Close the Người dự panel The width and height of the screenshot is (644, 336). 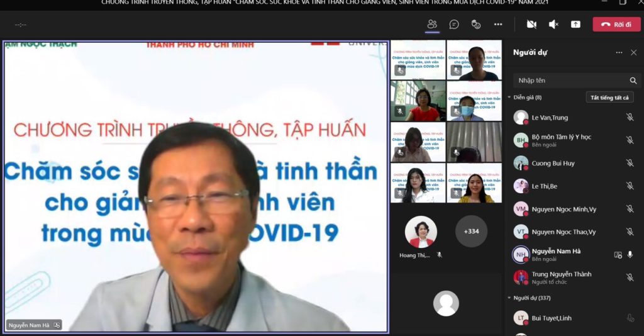tap(634, 52)
